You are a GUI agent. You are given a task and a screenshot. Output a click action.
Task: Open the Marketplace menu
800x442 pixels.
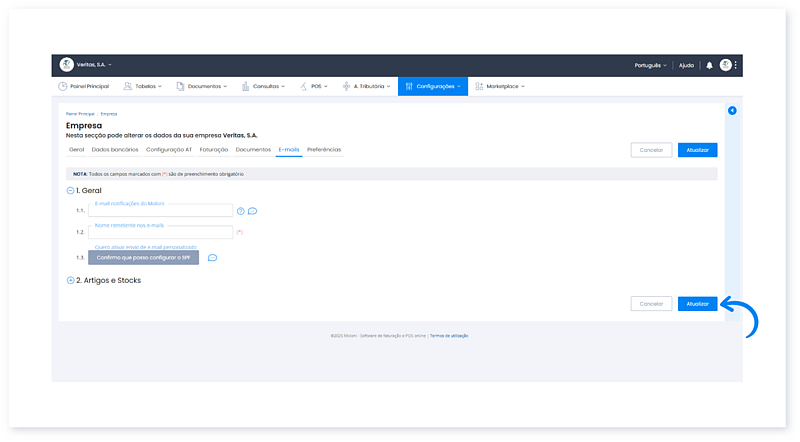pyautogui.click(x=500, y=87)
